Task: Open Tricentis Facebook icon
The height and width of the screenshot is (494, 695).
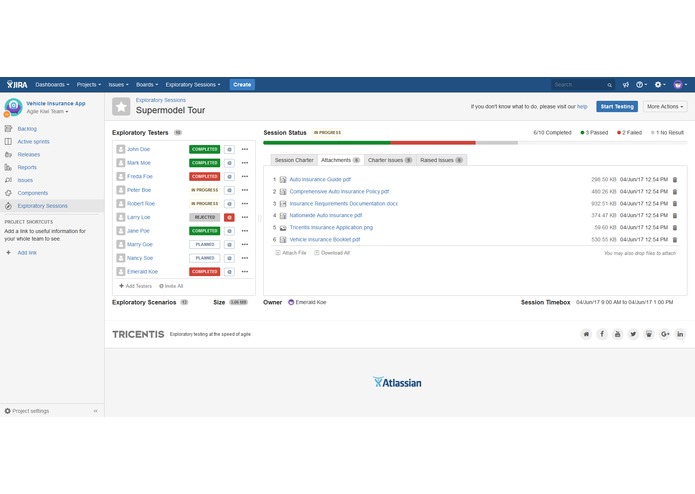Action: [x=602, y=334]
